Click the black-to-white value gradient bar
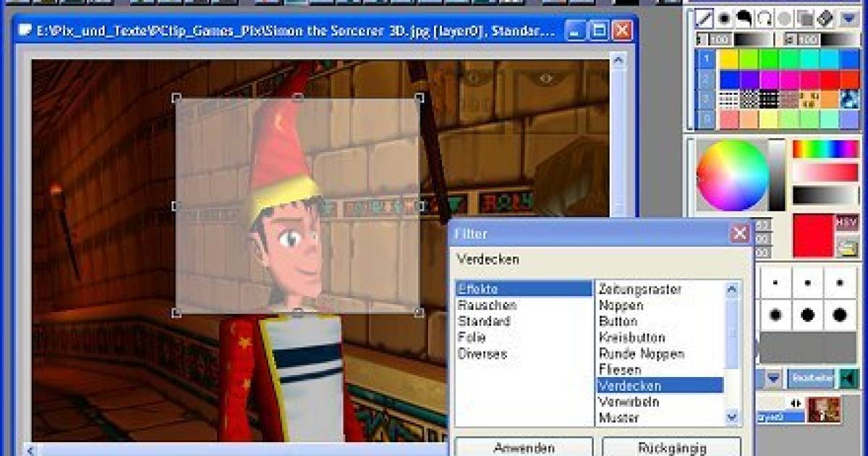This screenshot has height=456, width=868. point(825,195)
